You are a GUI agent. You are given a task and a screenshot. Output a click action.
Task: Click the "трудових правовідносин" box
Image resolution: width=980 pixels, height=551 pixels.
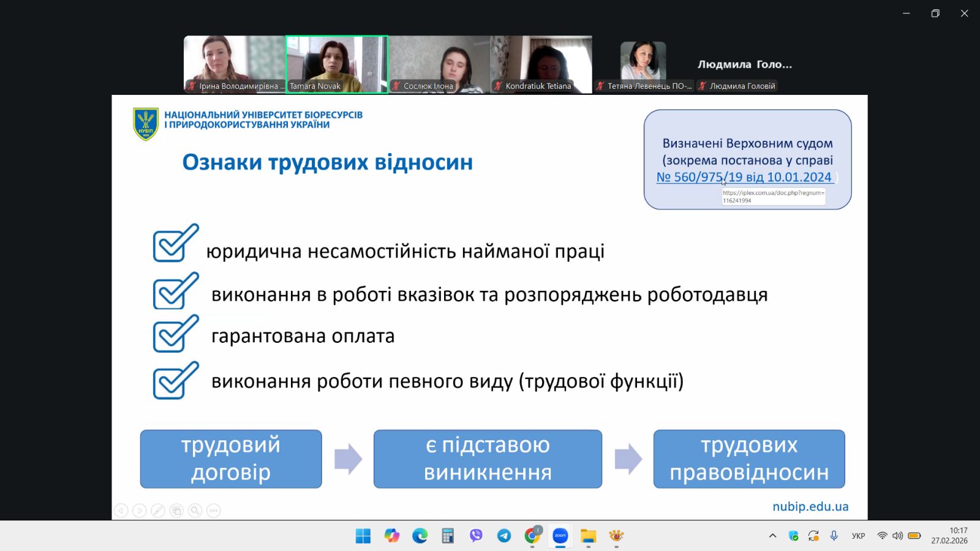749,459
